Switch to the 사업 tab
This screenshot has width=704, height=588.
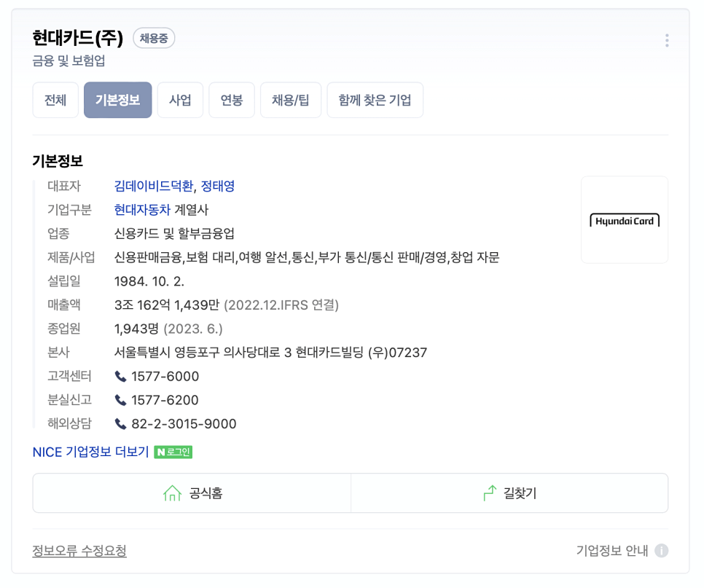pos(180,100)
